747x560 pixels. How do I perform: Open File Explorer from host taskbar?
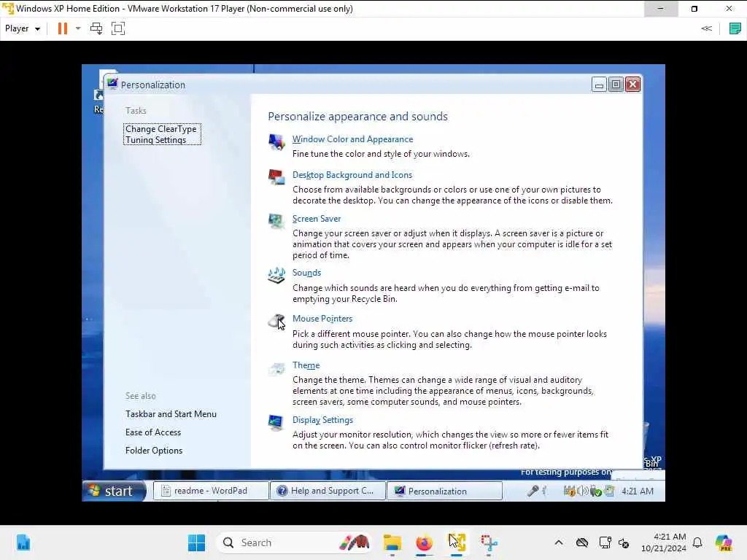pyautogui.click(x=392, y=542)
